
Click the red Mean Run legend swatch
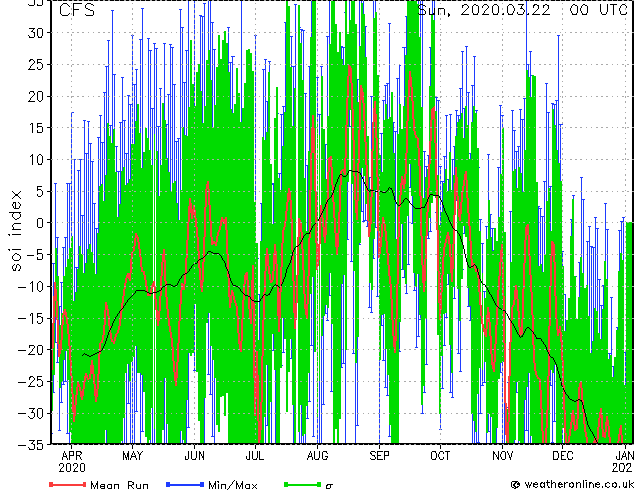(68, 484)
